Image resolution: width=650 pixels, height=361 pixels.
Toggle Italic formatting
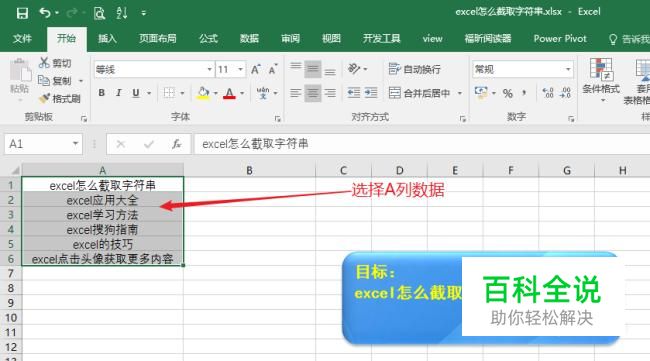pos(119,93)
